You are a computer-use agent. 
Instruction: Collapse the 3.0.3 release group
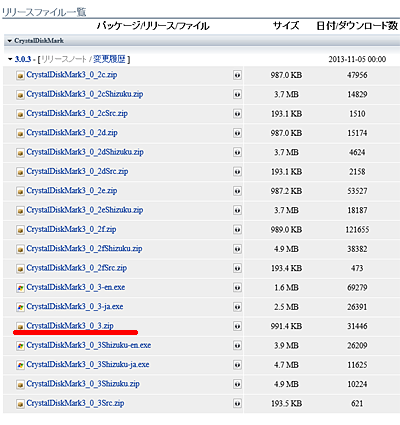point(10,60)
